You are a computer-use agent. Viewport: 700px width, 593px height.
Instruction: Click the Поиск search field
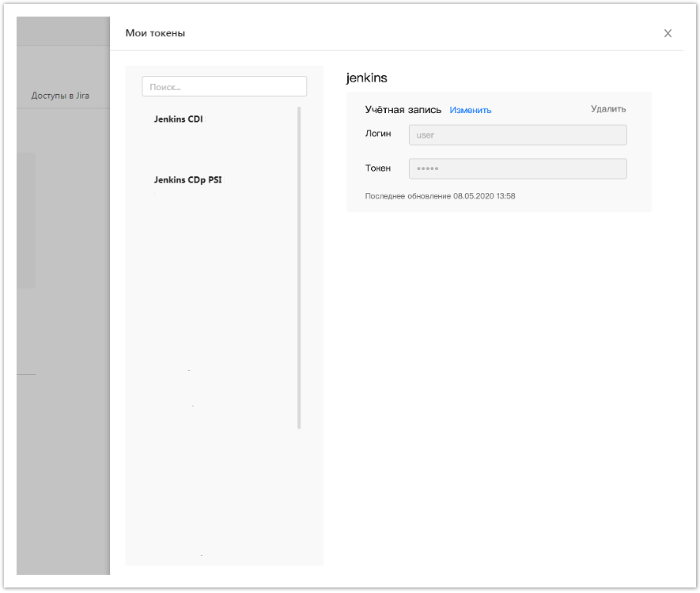tap(224, 86)
